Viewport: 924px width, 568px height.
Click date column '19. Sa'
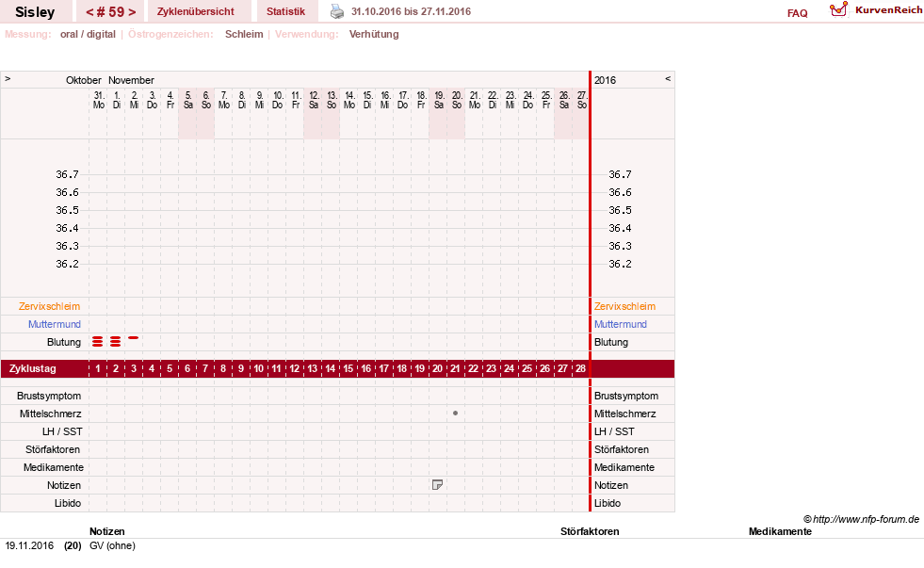tap(439, 100)
